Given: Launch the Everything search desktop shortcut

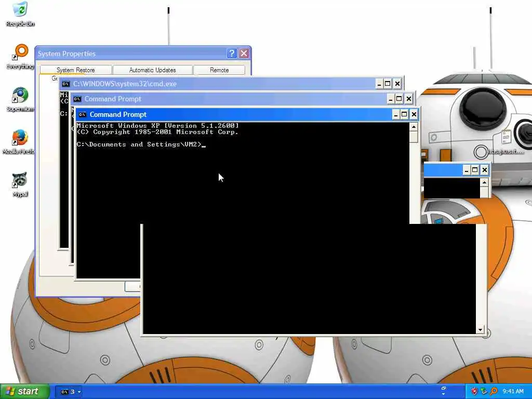Looking at the screenshot, I should [x=20, y=56].
